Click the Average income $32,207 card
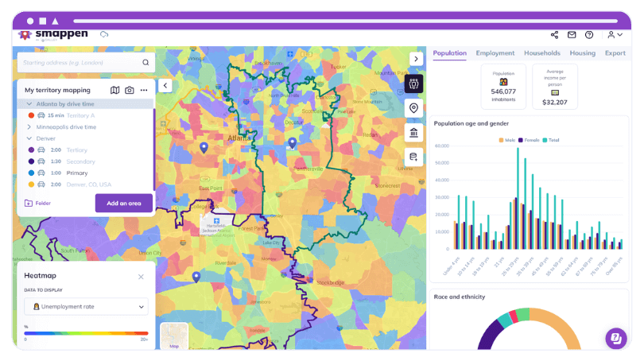This screenshot has height=361, width=644. coord(555,86)
